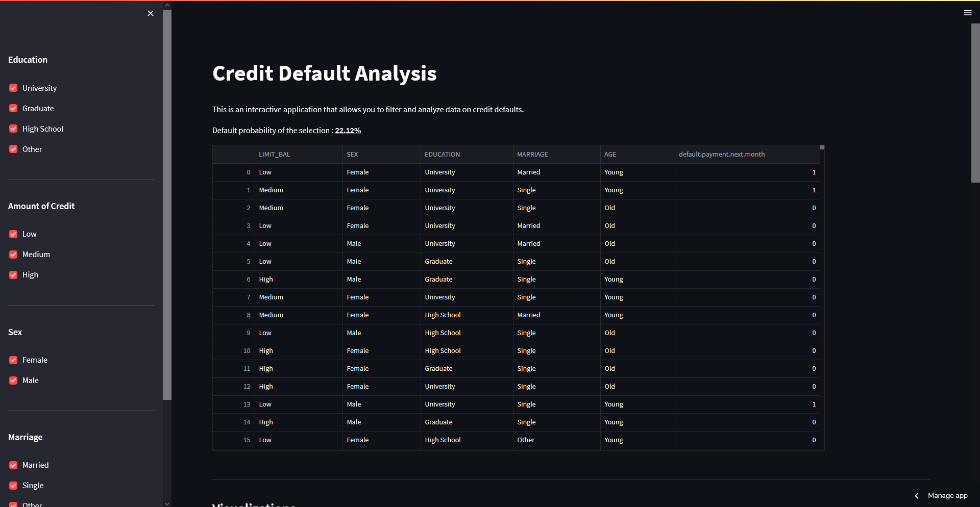Toggle the High School checkbox
Screen dimensions: 980x507
tap(13, 129)
